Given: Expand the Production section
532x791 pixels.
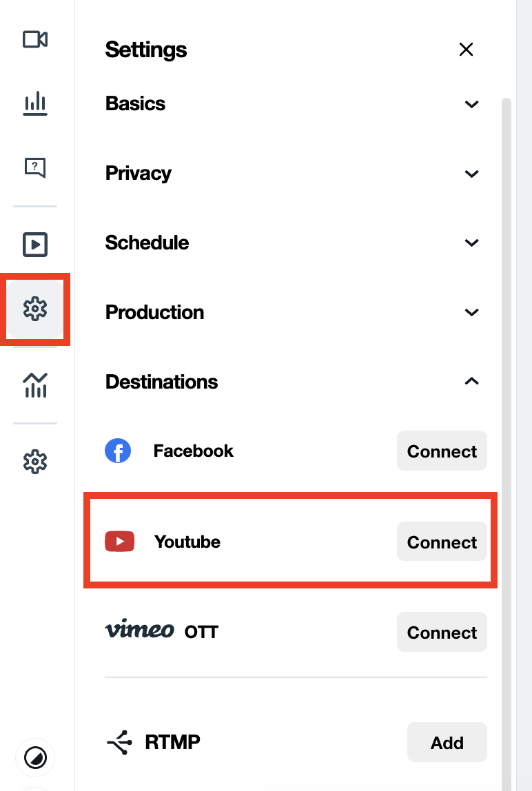Looking at the screenshot, I should point(471,313).
